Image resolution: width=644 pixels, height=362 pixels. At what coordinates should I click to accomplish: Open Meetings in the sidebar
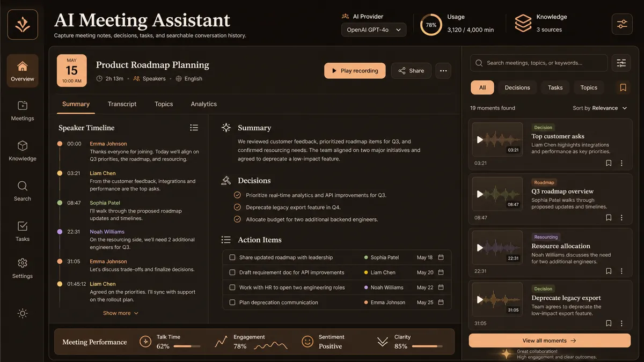point(23,110)
